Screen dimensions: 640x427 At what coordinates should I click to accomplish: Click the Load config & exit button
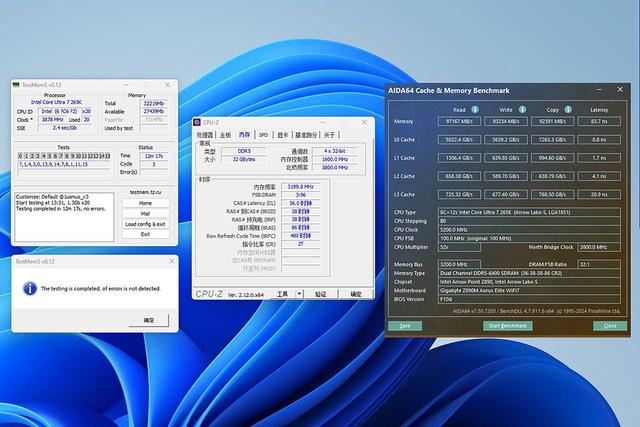[145, 224]
